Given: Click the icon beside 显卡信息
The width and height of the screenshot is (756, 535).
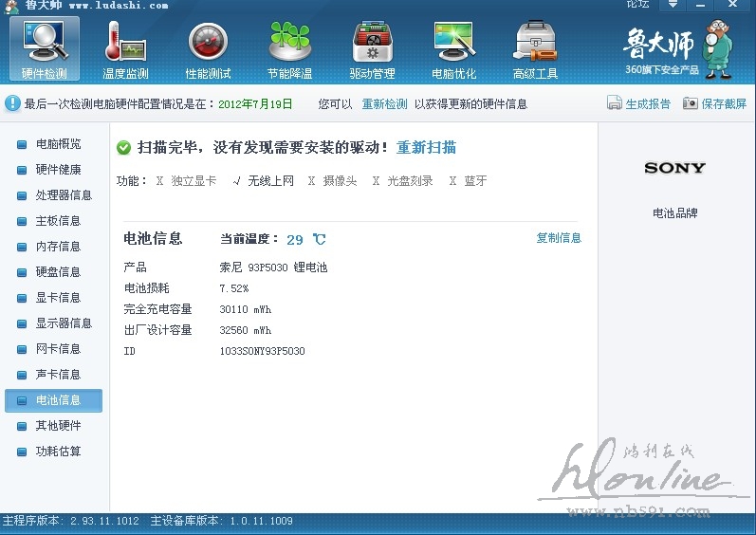Looking at the screenshot, I should pyautogui.click(x=22, y=298).
